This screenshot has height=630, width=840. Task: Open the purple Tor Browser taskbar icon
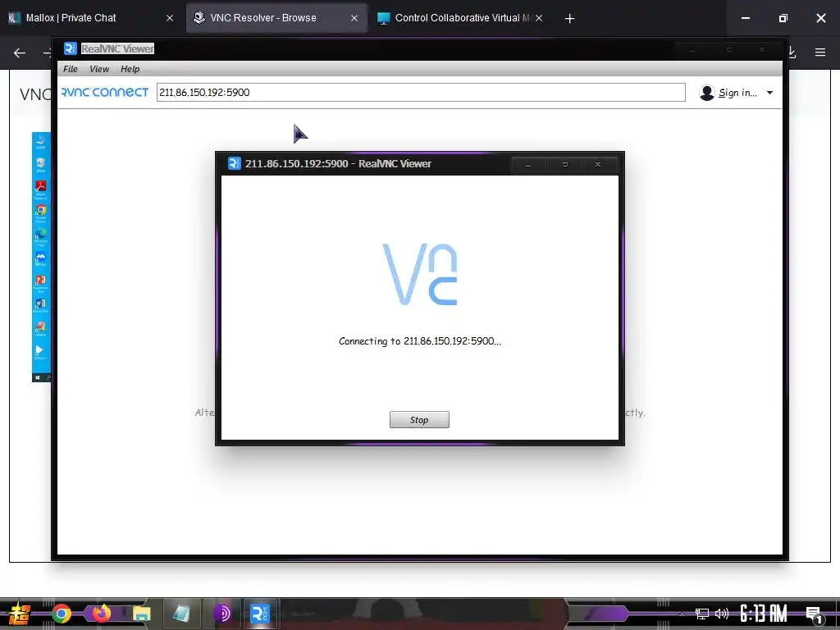pos(221,614)
